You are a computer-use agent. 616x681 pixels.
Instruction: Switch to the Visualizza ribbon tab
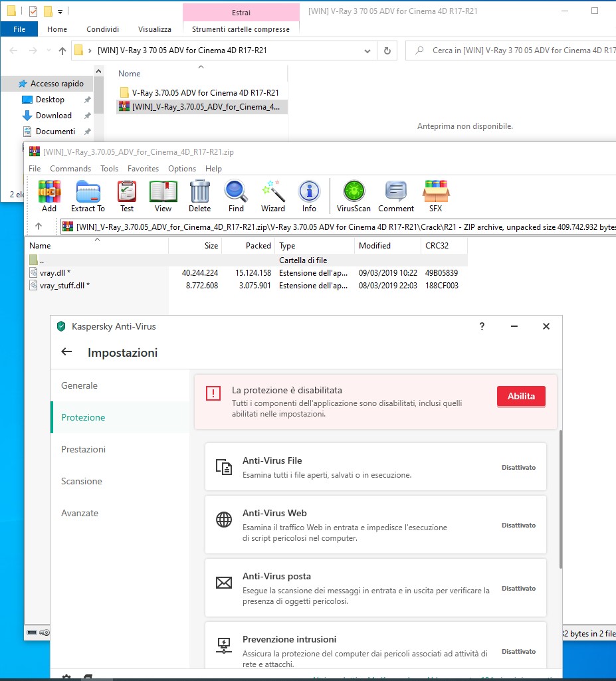coord(155,29)
